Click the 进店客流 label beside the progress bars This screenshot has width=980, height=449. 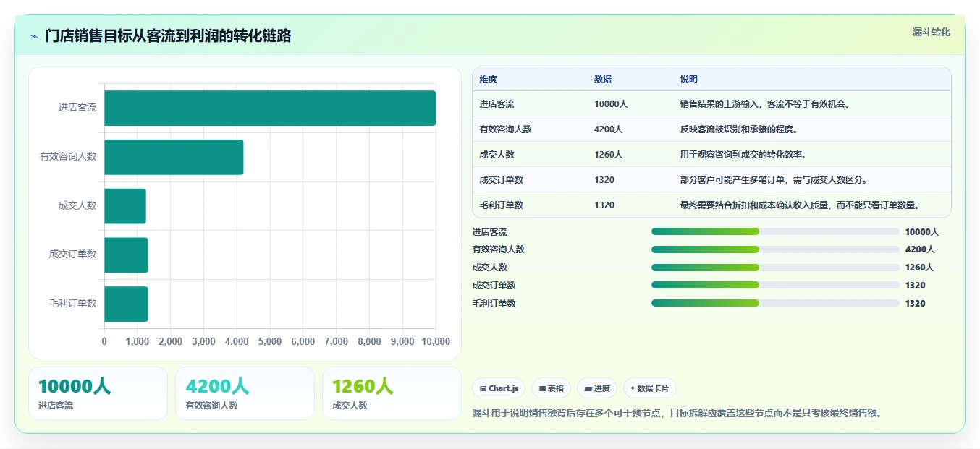490,232
